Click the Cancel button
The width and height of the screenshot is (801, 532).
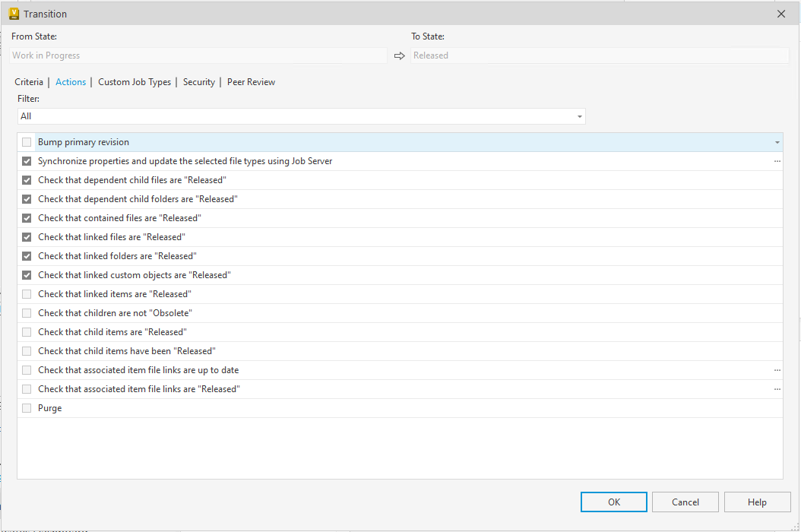685,502
